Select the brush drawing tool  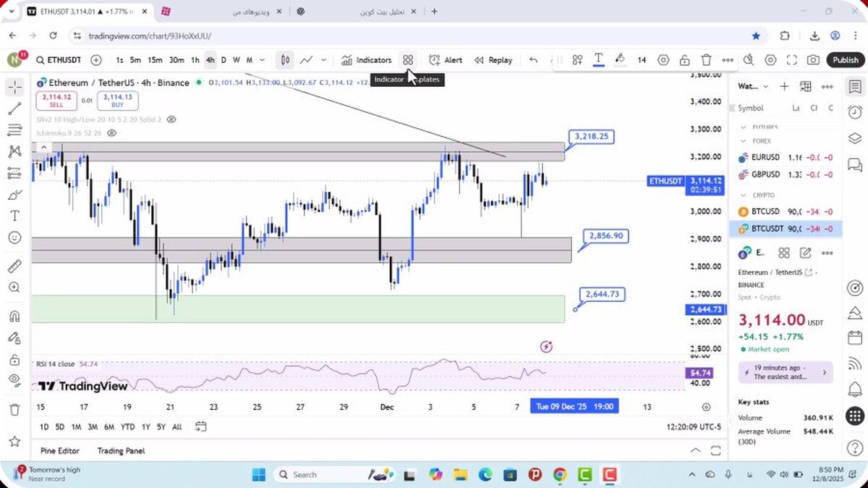coord(14,195)
